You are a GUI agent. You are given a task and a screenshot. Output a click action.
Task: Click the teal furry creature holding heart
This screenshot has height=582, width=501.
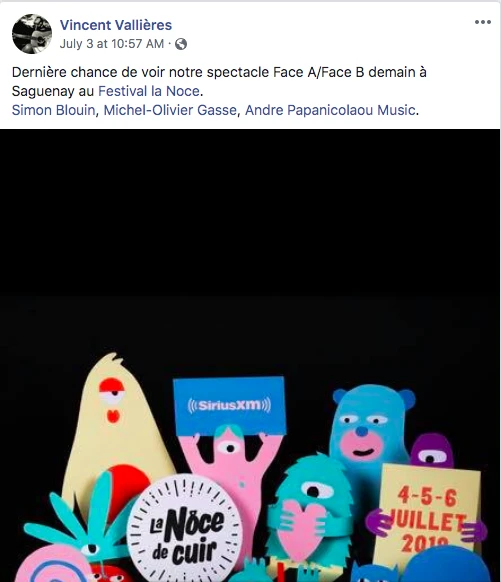tap(309, 510)
